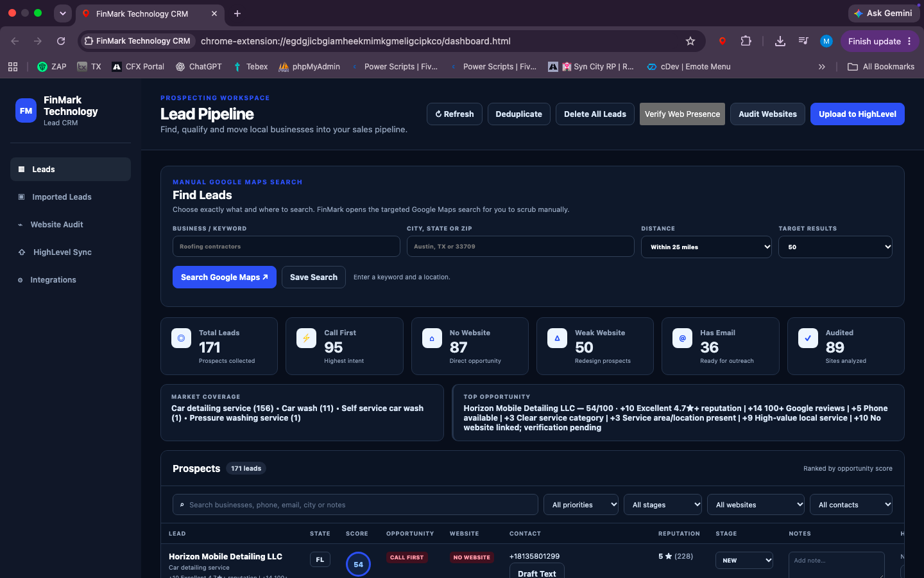Viewport: 924px width, 578px height.
Task: Click the Add note field for Horizon Mobile Detailing
Action: (x=837, y=565)
